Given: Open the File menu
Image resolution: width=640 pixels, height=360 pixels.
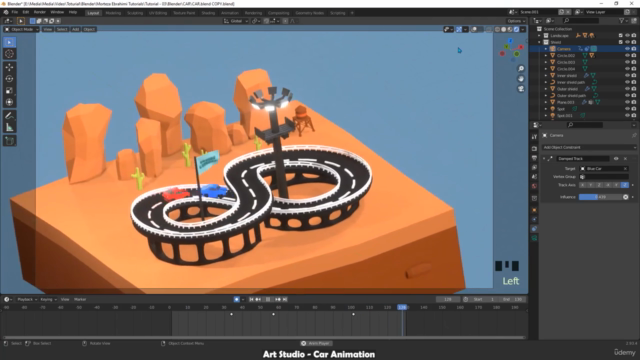Looking at the screenshot, I should point(15,12).
